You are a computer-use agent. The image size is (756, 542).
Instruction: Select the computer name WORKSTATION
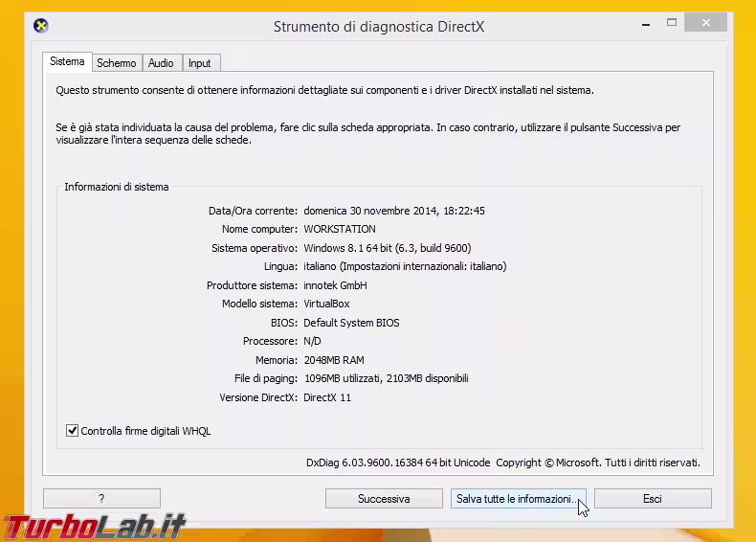[340, 229]
